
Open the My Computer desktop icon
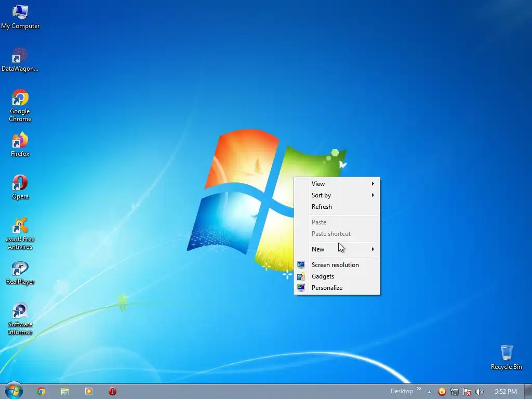pyautogui.click(x=20, y=17)
